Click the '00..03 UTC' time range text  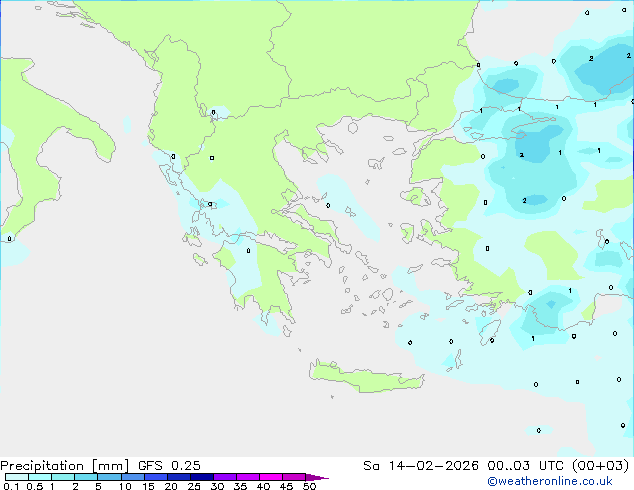[525, 466]
